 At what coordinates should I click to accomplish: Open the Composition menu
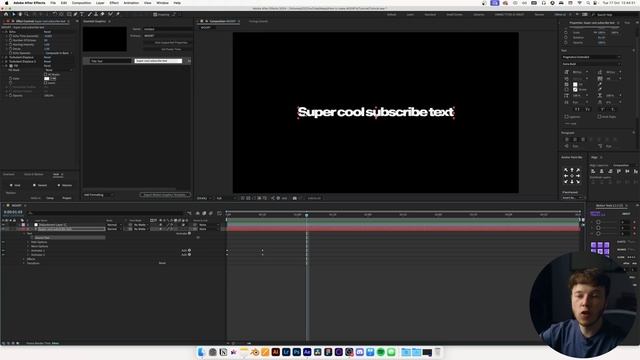click(81, 3)
